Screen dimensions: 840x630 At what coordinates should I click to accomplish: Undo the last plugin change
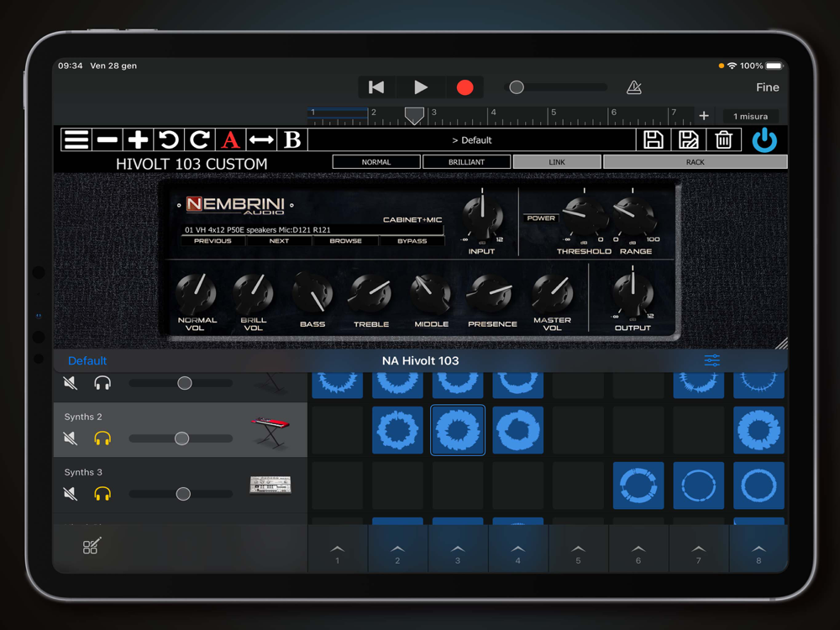[169, 139]
